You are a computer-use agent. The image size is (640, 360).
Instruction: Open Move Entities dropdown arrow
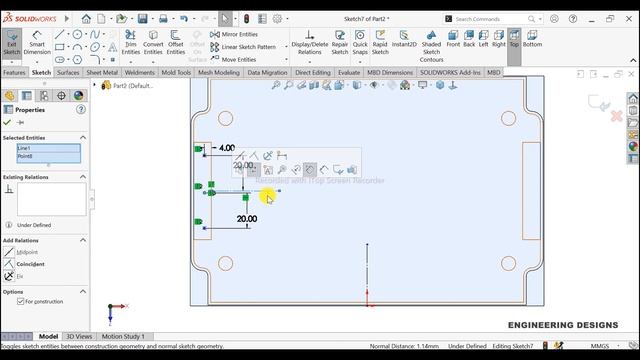(286, 60)
